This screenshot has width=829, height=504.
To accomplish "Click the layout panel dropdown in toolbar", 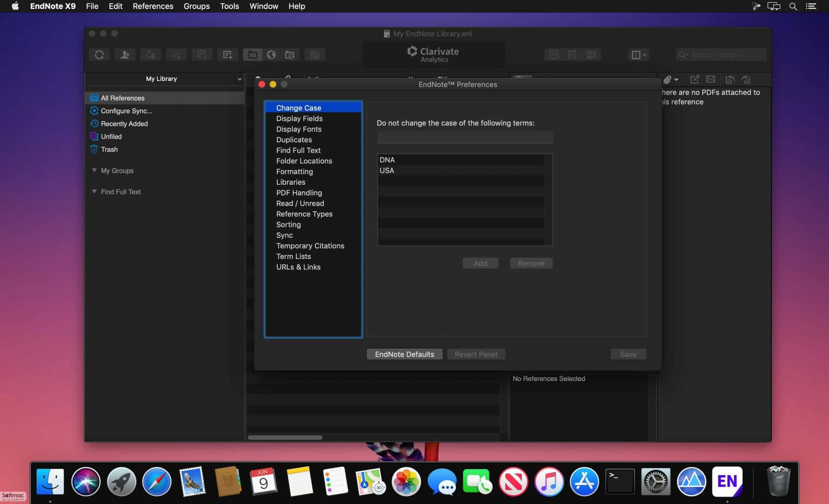I will [x=639, y=55].
